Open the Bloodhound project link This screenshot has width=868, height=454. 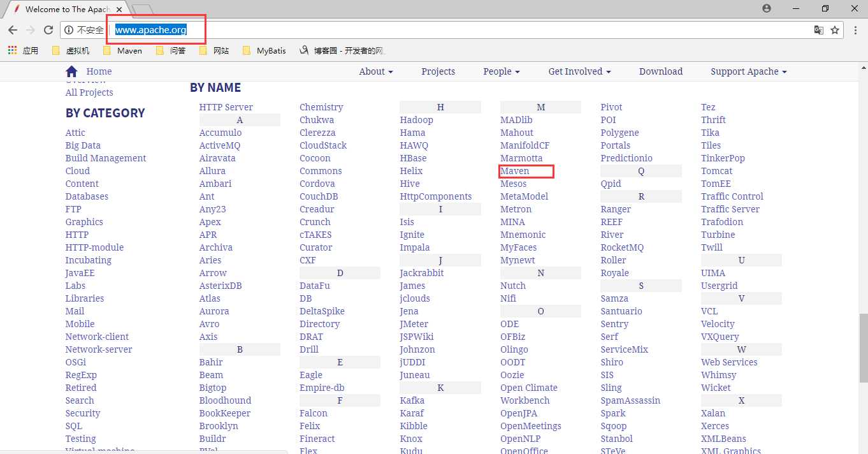(225, 400)
